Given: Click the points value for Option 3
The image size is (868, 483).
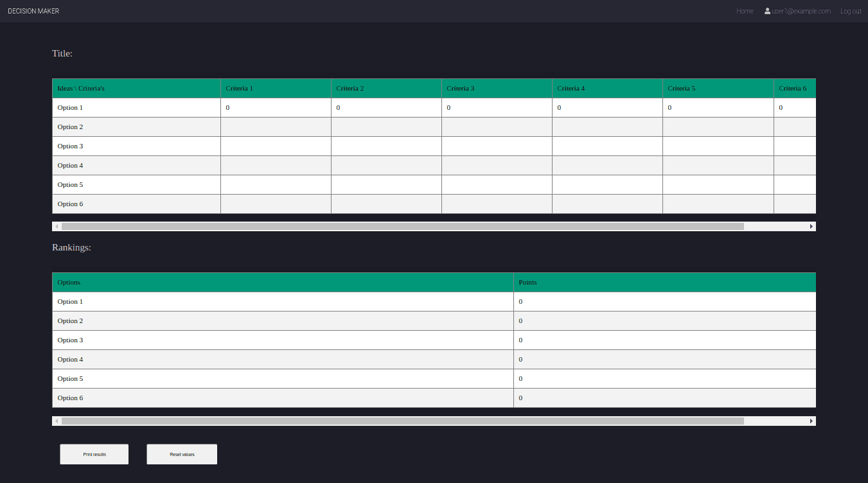Looking at the screenshot, I should (665, 340).
